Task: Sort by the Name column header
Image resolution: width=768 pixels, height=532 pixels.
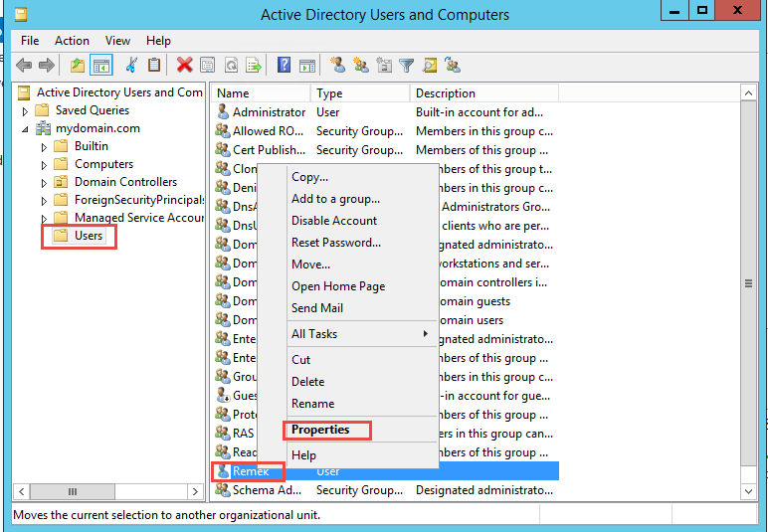Action: point(261,93)
